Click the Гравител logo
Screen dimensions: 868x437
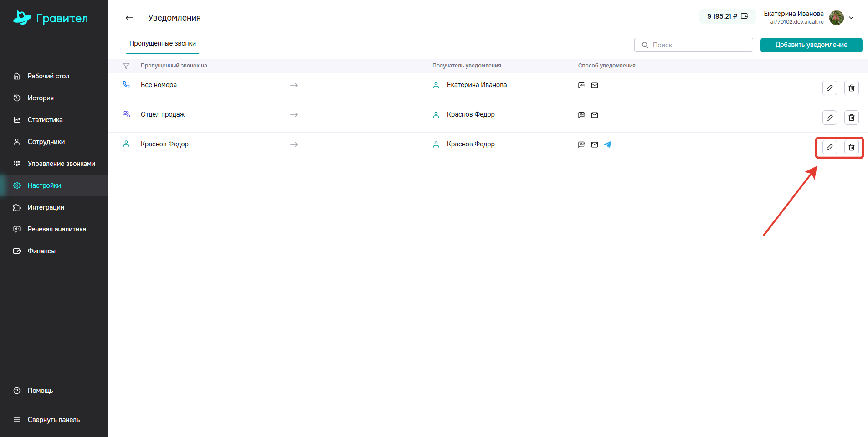point(51,18)
